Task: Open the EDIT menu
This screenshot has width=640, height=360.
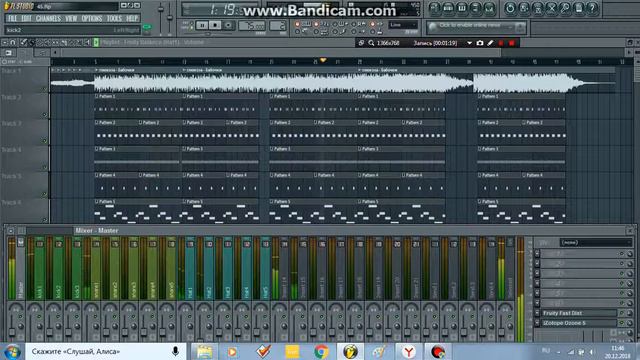Action: click(x=27, y=18)
